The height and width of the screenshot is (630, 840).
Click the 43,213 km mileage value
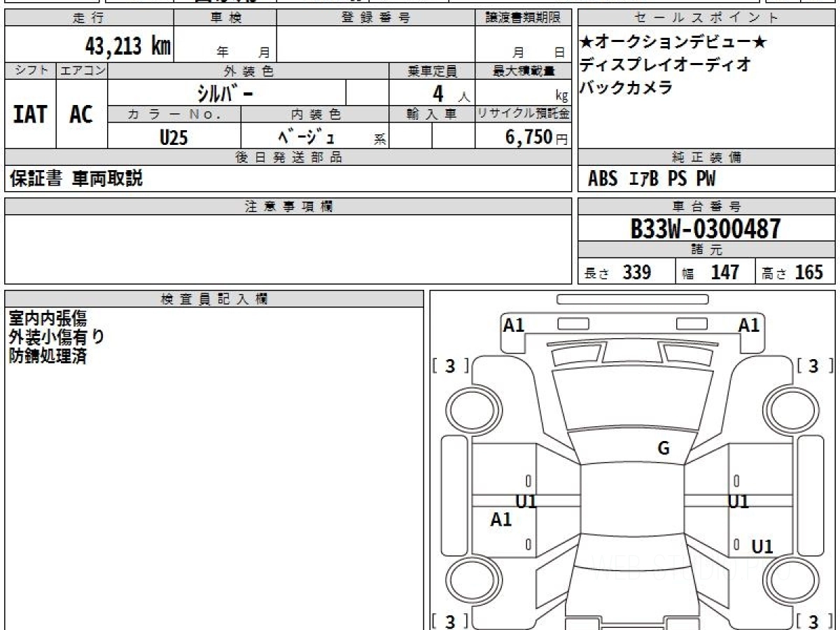pos(127,47)
